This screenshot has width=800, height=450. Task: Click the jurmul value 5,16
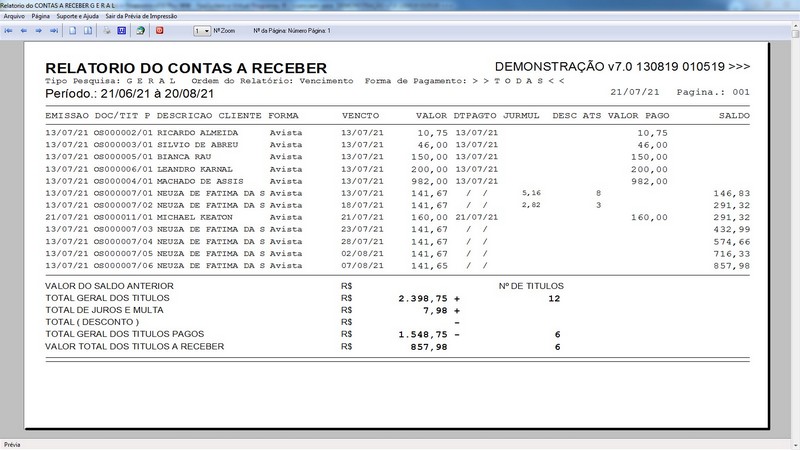(531, 193)
